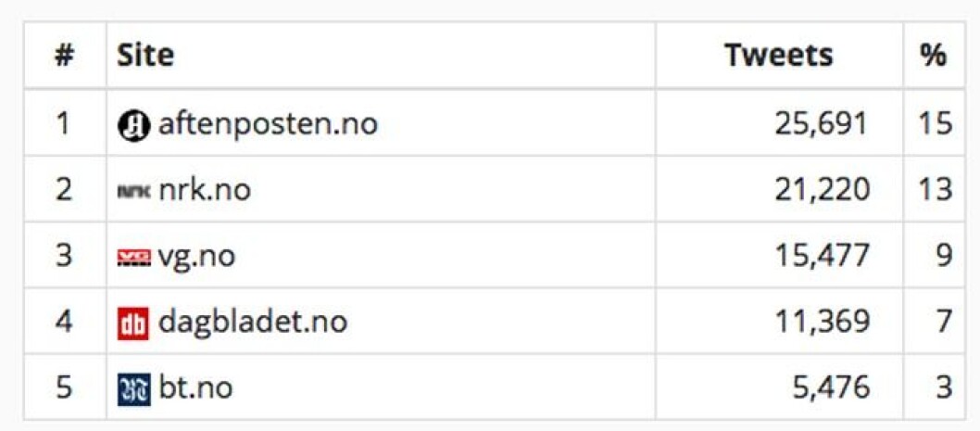Click the NRK logo icon

[x=133, y=192]
